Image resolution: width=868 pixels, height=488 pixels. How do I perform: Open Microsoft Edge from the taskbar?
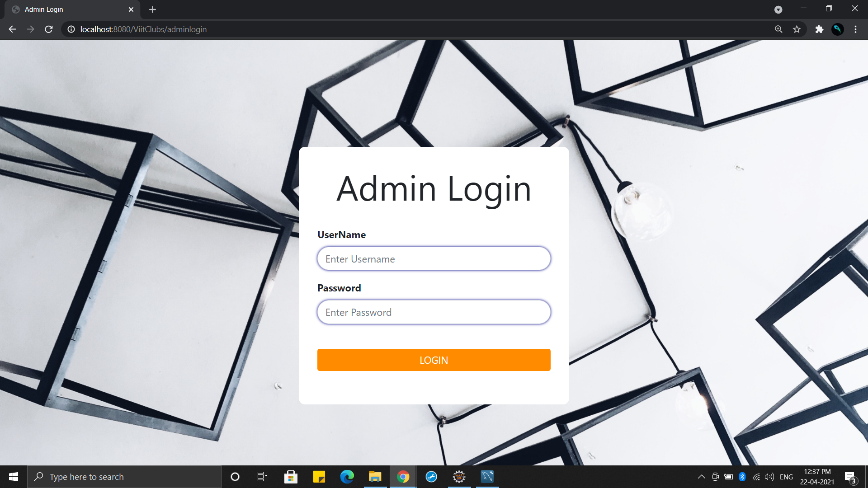tap(346, 476)
